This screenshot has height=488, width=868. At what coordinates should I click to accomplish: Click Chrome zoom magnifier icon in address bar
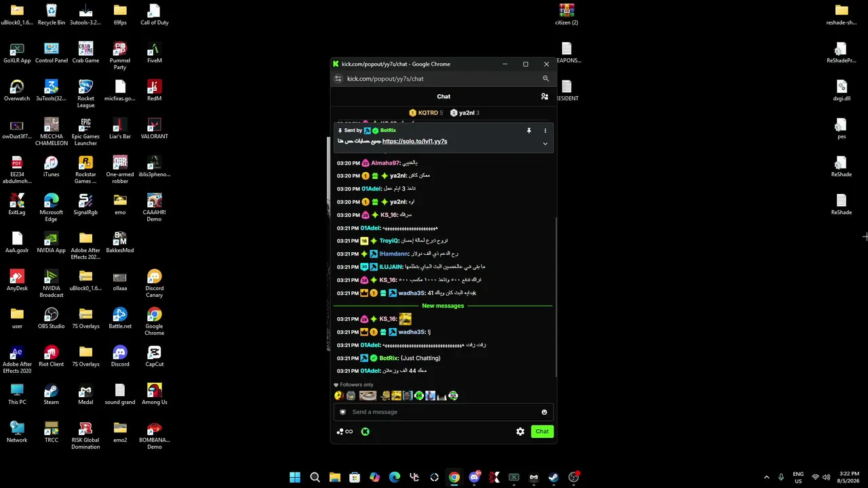coord(545,79)
